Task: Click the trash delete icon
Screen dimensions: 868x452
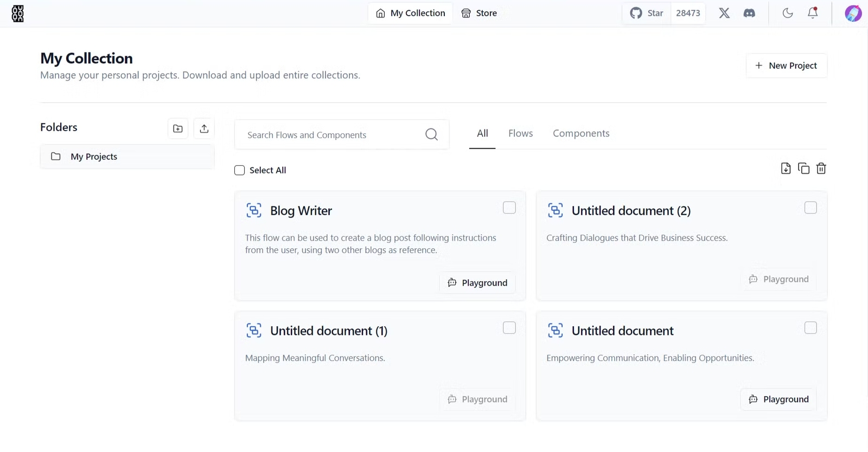Action: coord(821,169)
